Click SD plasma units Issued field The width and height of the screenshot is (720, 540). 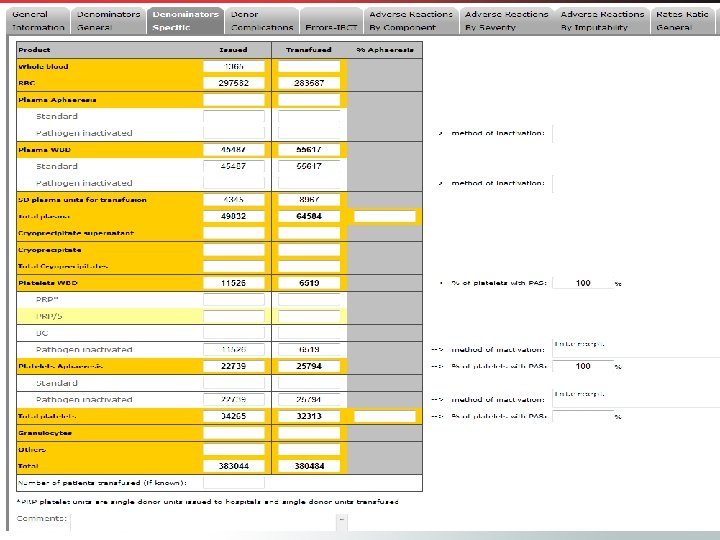tap(234, 200)
